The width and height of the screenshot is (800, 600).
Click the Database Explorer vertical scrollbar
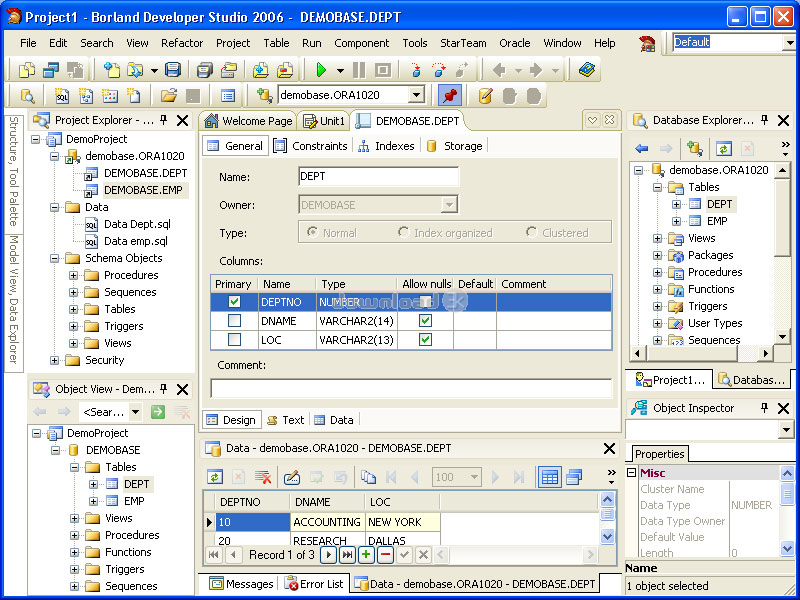[x=782, y=253]
